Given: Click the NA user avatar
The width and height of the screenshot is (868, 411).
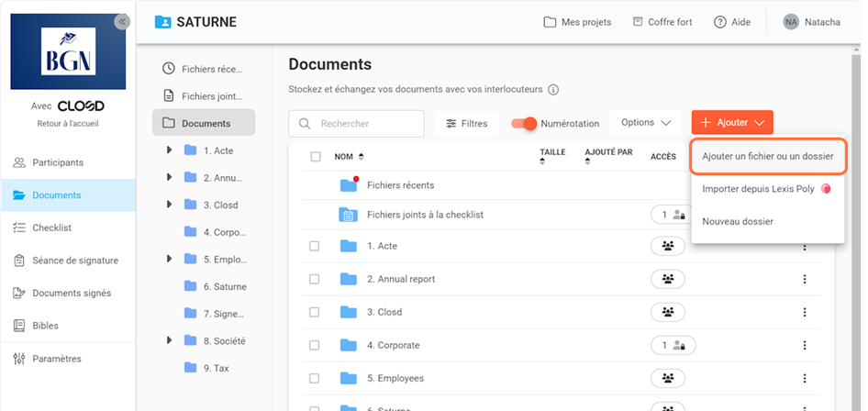Looking at the screenshot, I should pos(791,22).
